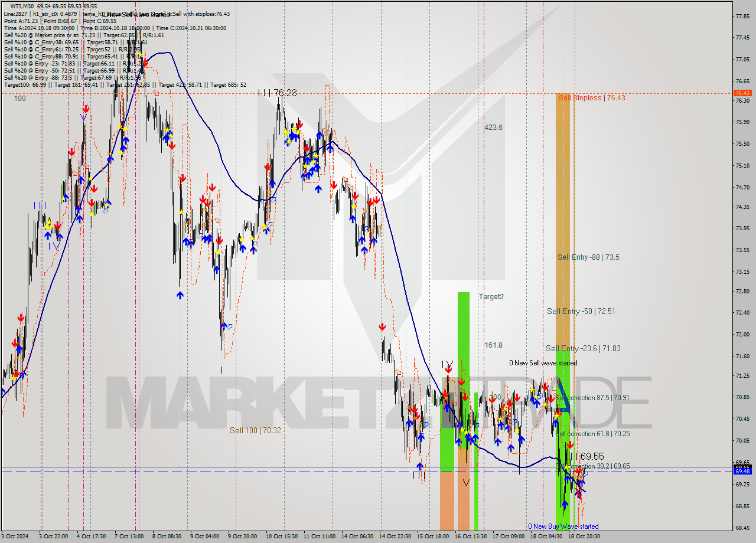Select the '10 Oct 15:30' time axis label
Screen dimensions: 756x543
point(281,537)
